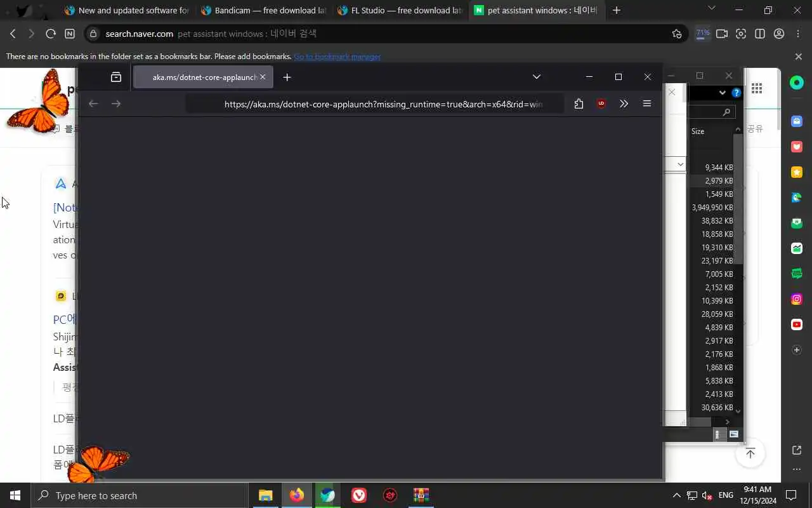Click the sidebar open-in-new-window icon
Screen dimensions: 812x508
pyautogui.click(x=797, y=450)
